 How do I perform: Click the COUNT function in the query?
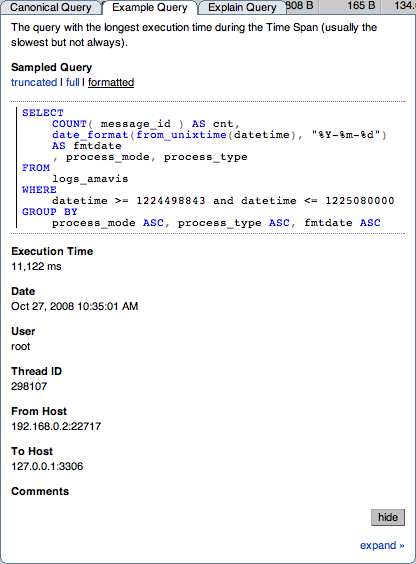(69, 124)
